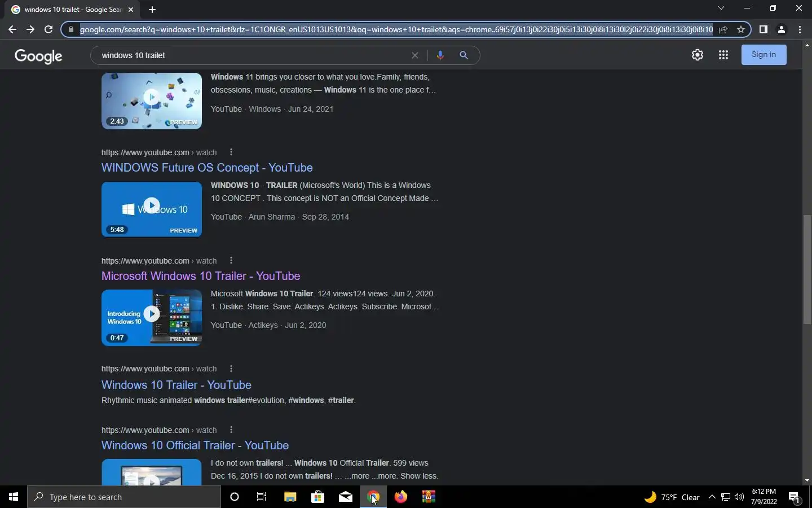Open the 'WINDOWS Future OS Concept - YouTube' result
The image size is (812, 508).
(x=207, y=168)
